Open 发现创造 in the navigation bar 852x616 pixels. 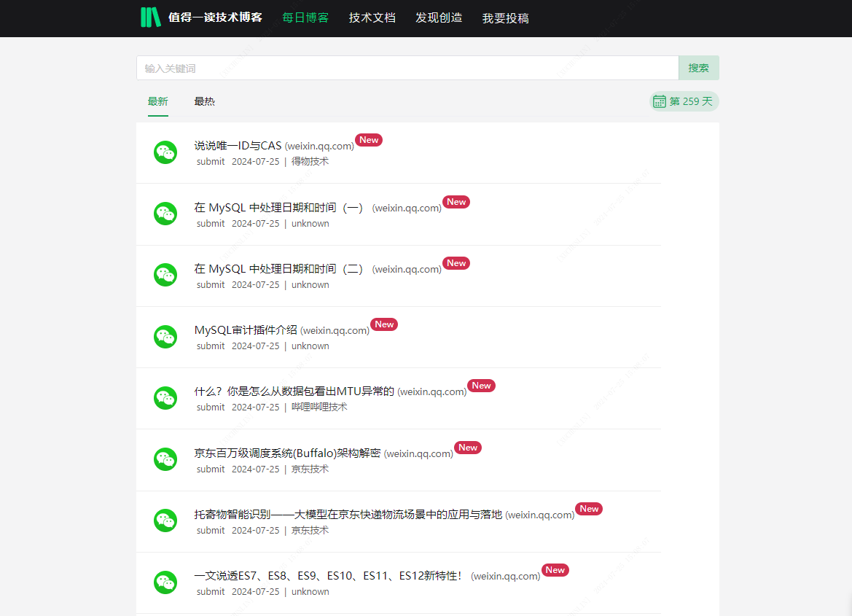439,18
